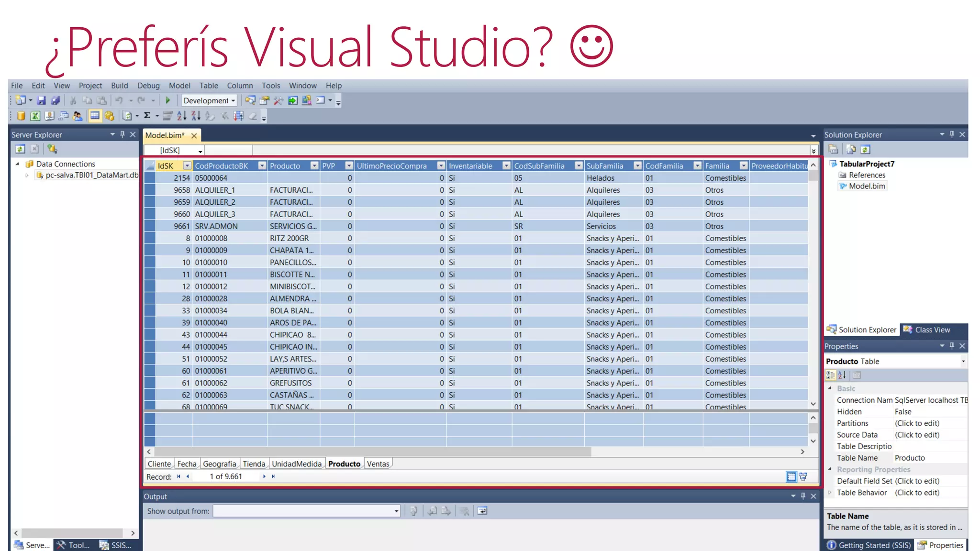Click the Find in Files icon
Screen dimensions: 980x551
[250, 100]
